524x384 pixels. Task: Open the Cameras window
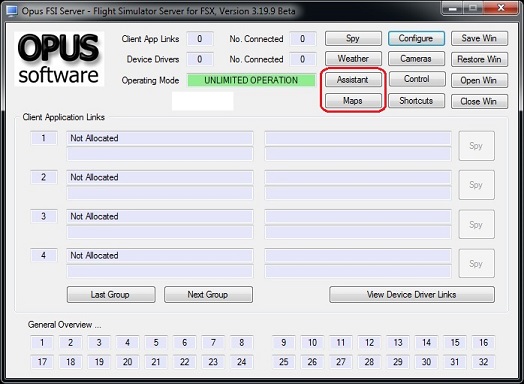click(x=416, y=59)
